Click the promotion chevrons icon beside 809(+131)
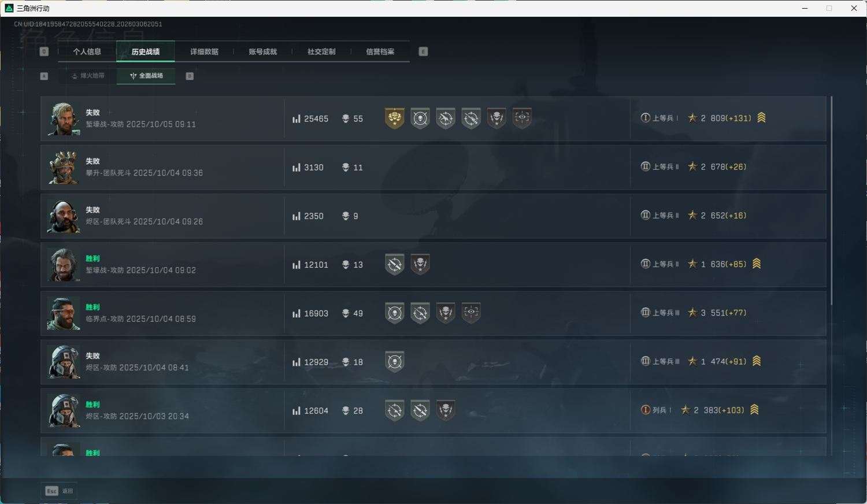Screen dimensions: 867x504 761,118
